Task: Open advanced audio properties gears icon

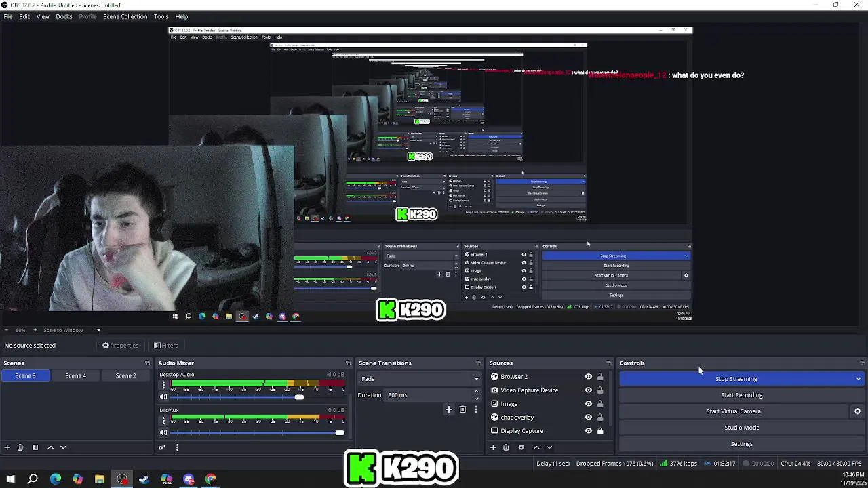Action: coord(162,447)
